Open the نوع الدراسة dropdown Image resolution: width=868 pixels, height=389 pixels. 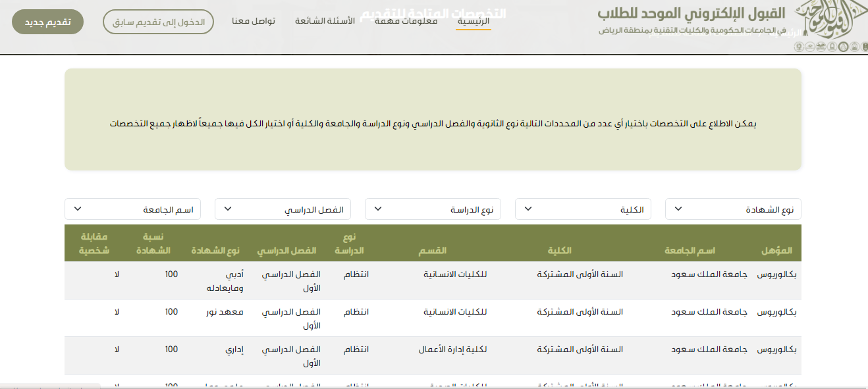[433, 209]
